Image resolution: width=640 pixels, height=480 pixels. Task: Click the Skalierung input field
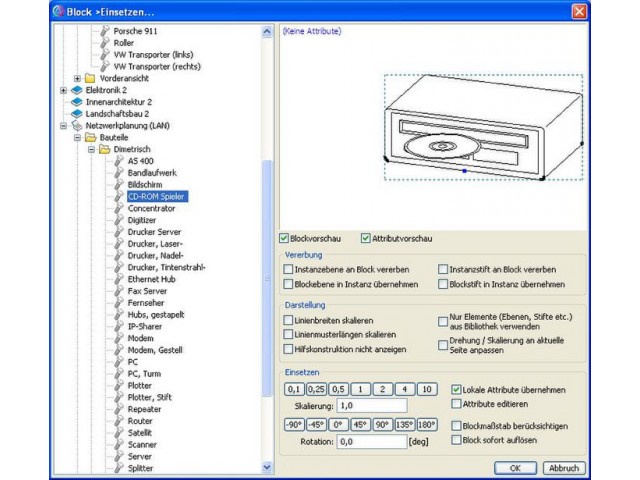pos(372,406)
